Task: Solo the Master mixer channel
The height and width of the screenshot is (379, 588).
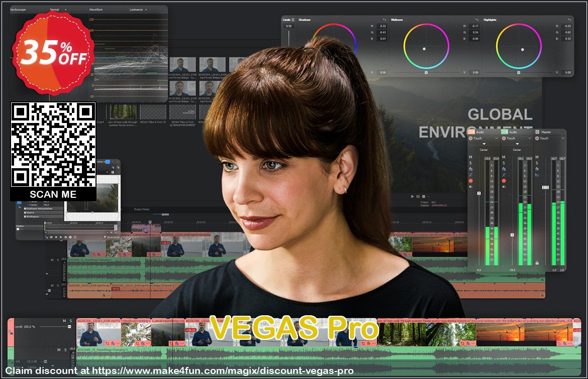Action: [537, 163]
